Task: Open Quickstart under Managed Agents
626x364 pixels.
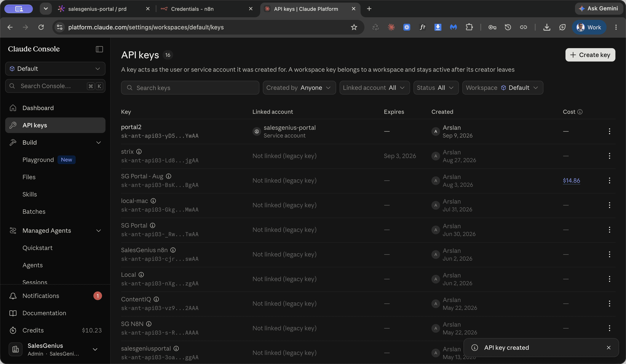Action: (38, 248)
